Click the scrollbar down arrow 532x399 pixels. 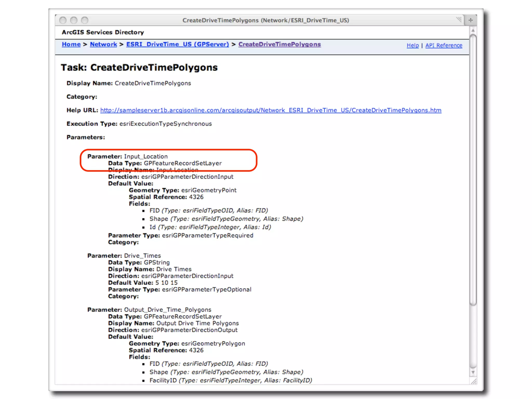tap(473, 372)
